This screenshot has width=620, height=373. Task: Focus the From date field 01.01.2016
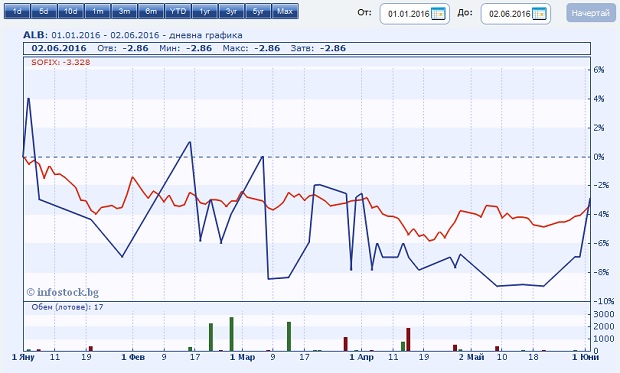tap(408, 14)
